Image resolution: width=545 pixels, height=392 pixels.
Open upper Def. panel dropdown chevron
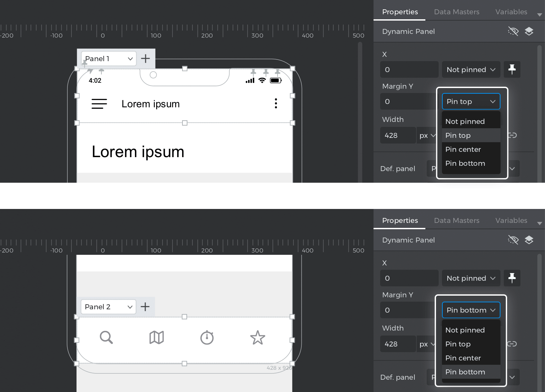(512, 168)
